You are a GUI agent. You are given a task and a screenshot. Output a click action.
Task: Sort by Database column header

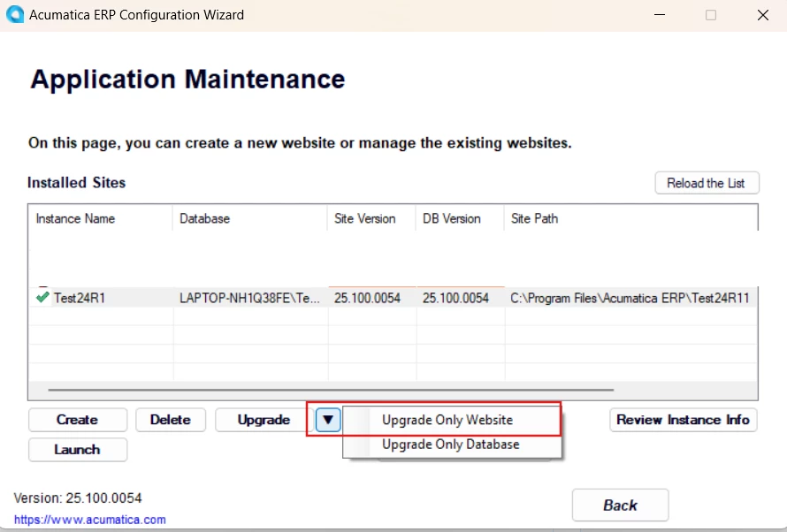click(x=249, y=218)
